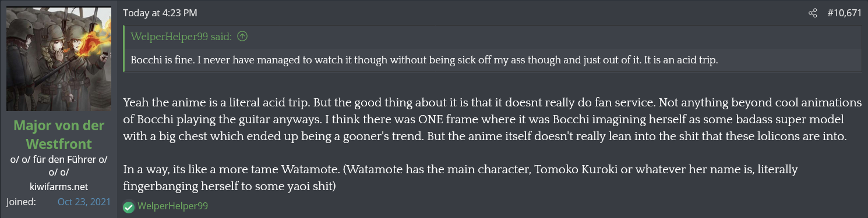
Task: Click the paragraph starting "In a way"
Action: pyautogui.click(x=460, y=178)
